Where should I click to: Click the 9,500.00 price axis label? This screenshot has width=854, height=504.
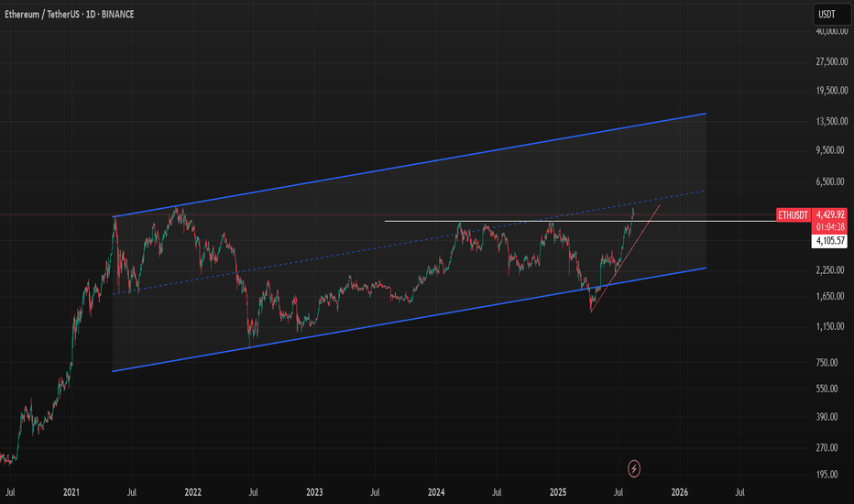[x=832, y=150]
